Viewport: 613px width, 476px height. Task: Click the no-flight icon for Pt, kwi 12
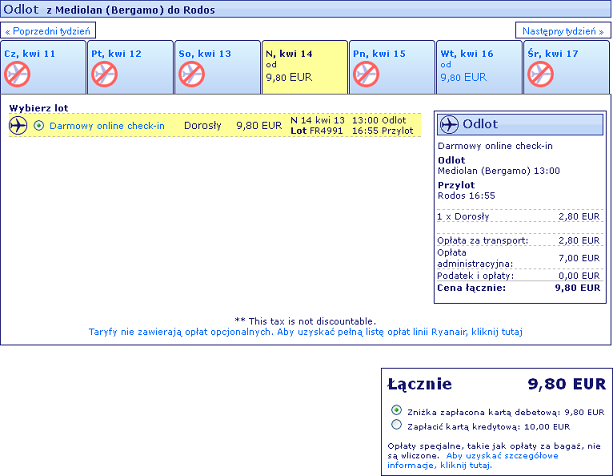pos(104,74)
